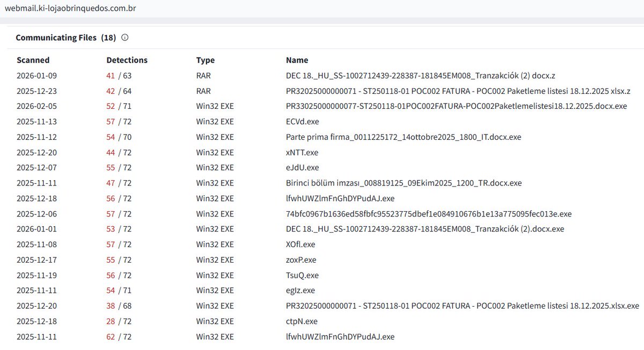This screenshot has width=644, height=350.
Task: Click the 2025-12-17 scan date
Action: (x=36, y=260)
